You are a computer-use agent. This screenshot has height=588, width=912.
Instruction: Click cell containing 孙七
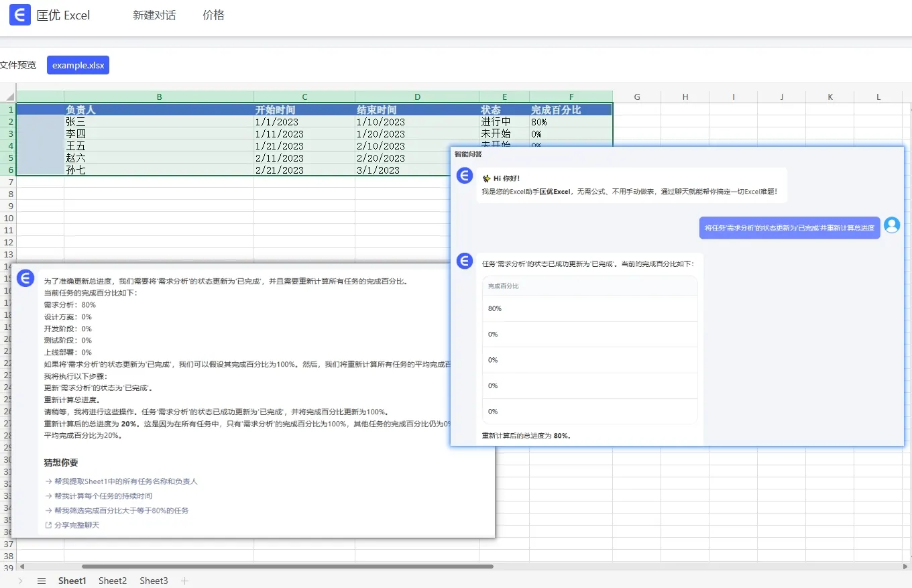pos(159,170)
